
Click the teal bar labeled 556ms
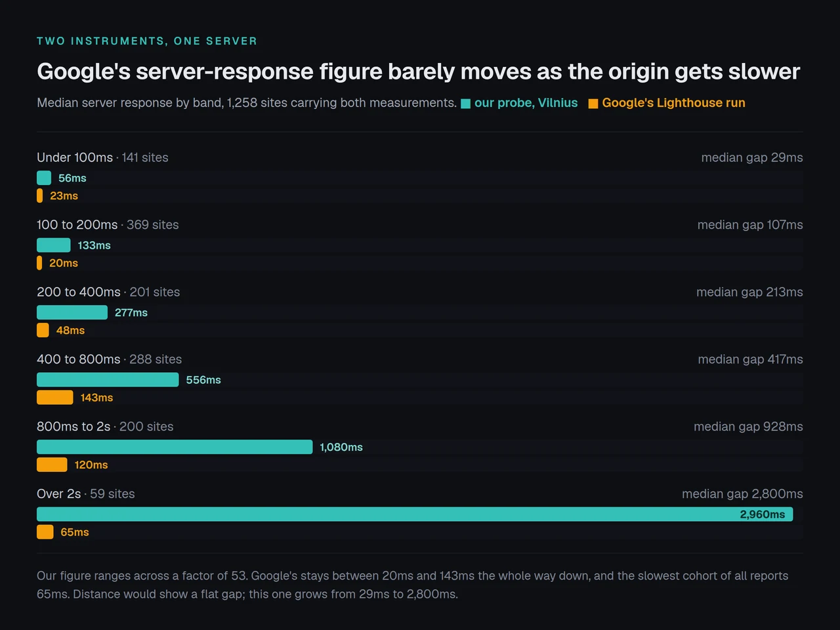click(108, 379)
